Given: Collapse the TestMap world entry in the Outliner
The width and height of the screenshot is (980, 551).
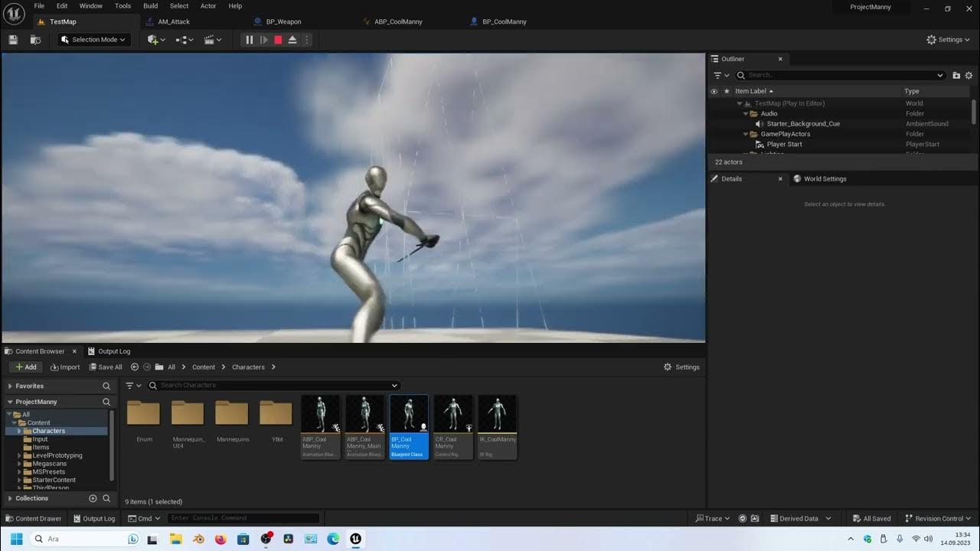Looking at the screenshot, I should point(740,103).
